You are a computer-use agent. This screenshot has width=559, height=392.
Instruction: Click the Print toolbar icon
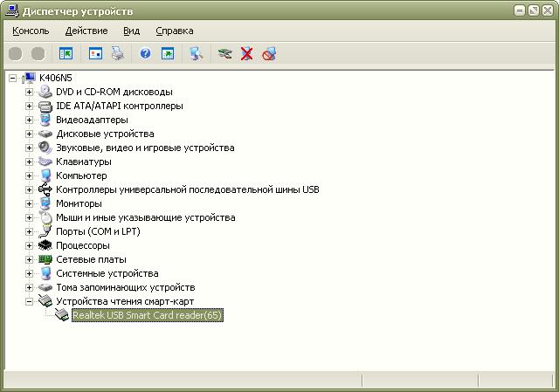coord(118,54)
